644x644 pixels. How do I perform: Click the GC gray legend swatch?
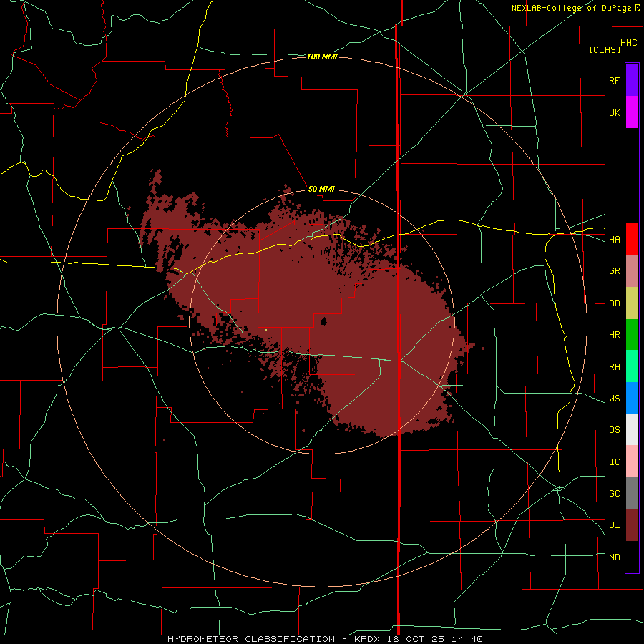[x=632, y=493]
